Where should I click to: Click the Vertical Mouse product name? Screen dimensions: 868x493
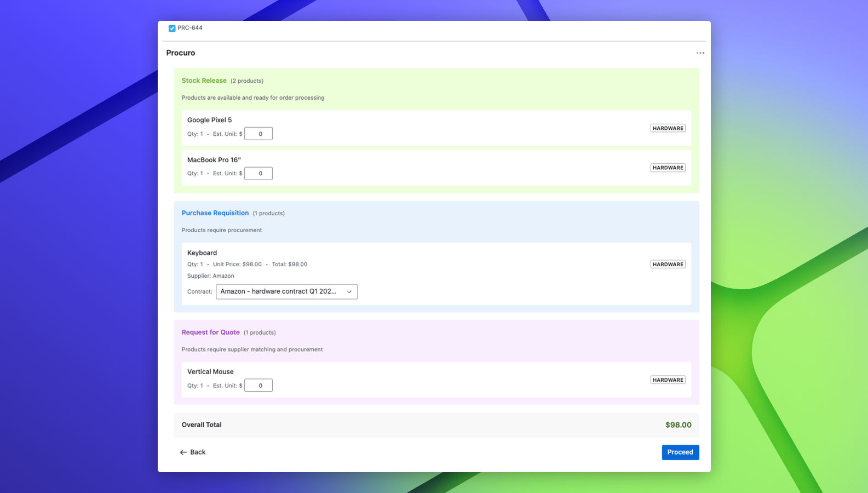tap(210, 372)
